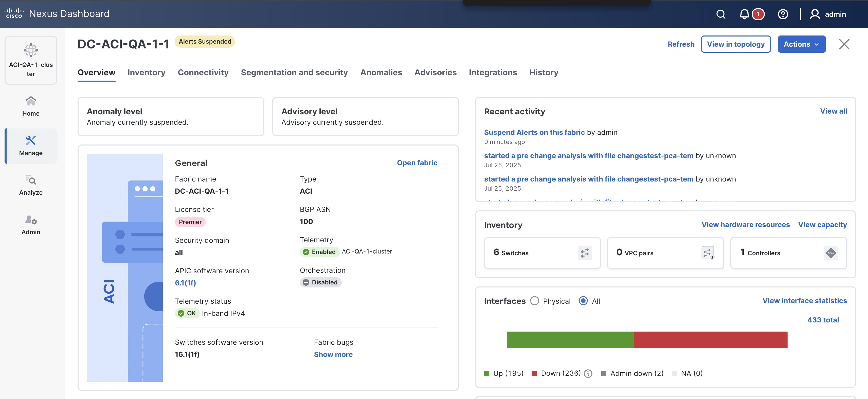
Task: Open the help question mark icon
Action: 783,14
